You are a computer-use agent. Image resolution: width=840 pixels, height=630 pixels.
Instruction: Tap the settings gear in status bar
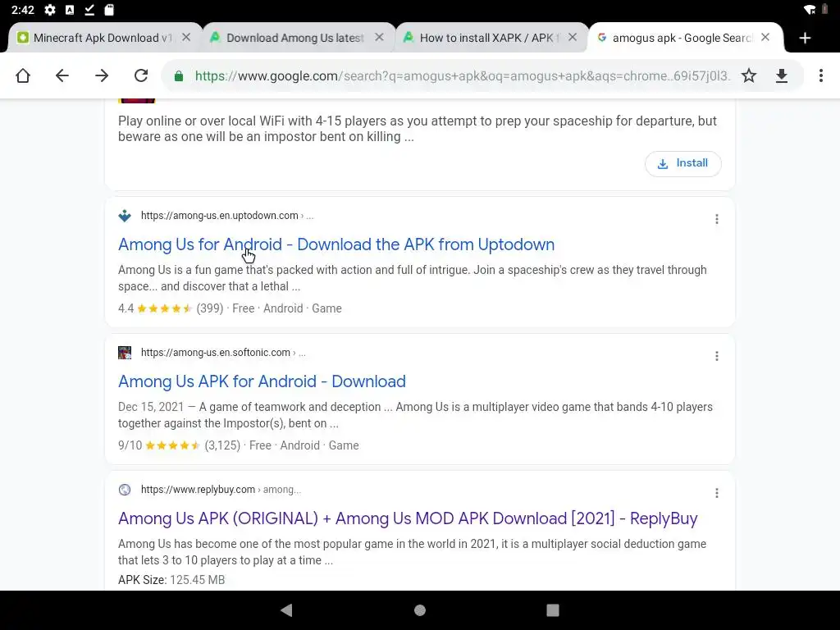point(50,10)
